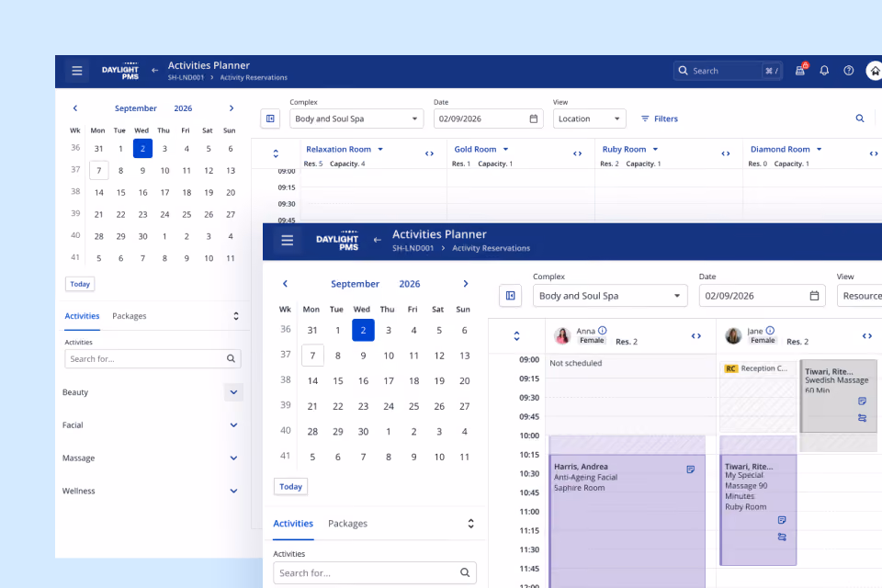The width and height of the screenshot is (882, 588).
Task: Open View Location dropdown in back window
Action: [x=590, y=119]
